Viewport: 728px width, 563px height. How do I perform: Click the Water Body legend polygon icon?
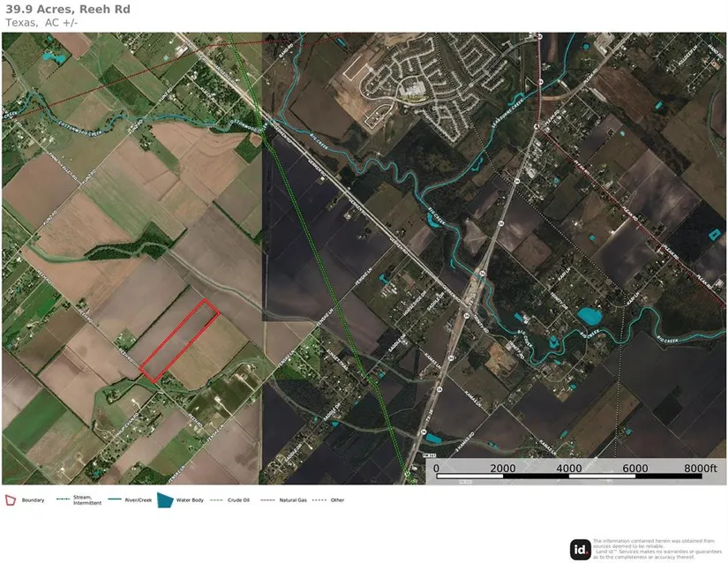(165, 499)
